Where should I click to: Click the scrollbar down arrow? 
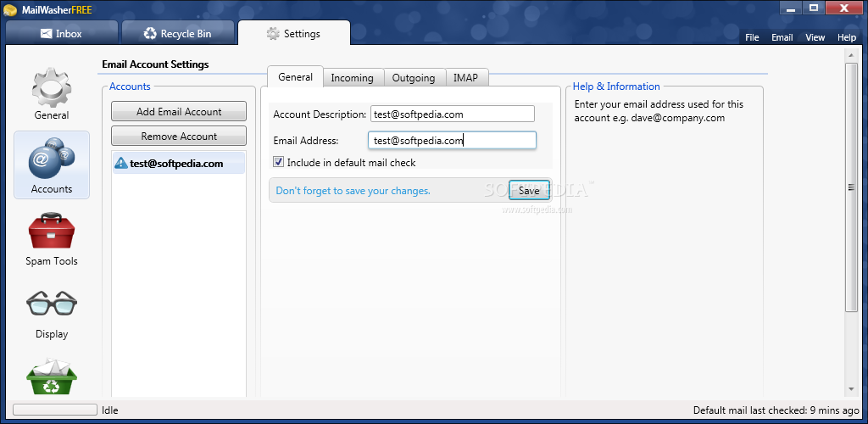coord(851,390)
